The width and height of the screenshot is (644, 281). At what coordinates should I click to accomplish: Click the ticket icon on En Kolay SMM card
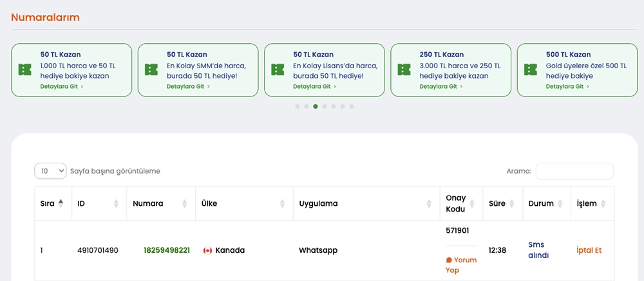tap(151, 69)
